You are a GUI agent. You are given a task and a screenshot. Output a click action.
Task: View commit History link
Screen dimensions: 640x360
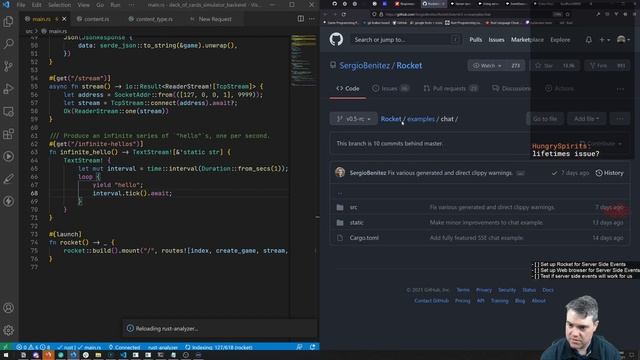coord(609,173)
